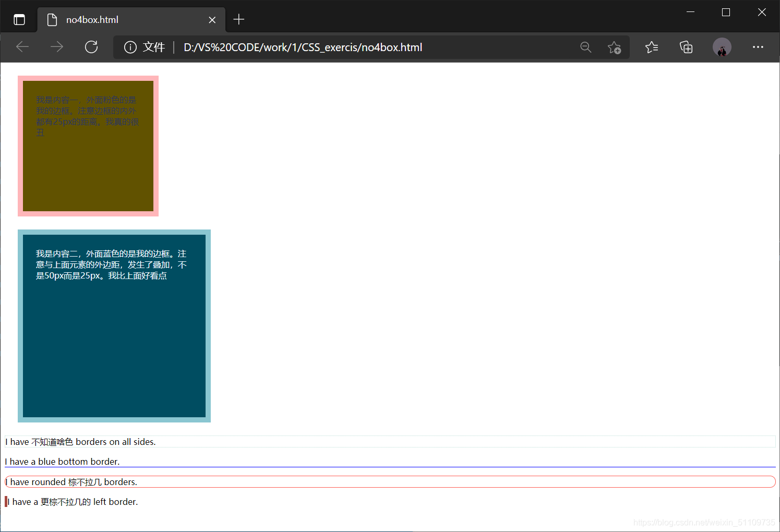Go back to the previous page

(x=22, y=47)
